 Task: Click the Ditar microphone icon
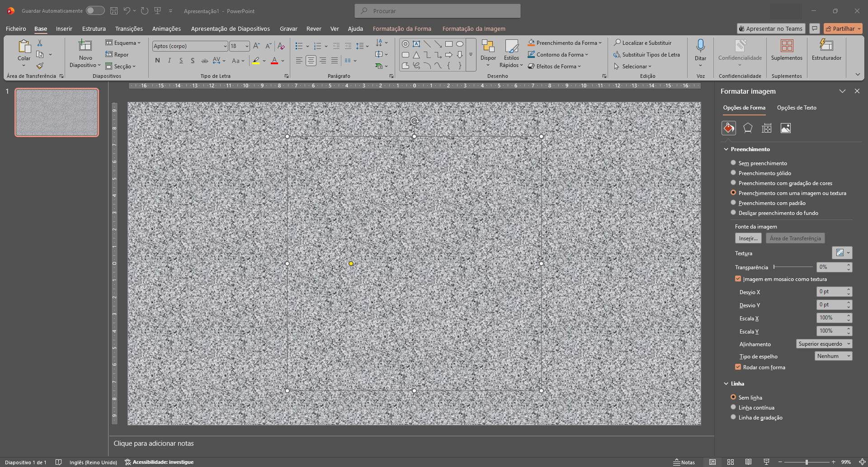coord(700,45)
